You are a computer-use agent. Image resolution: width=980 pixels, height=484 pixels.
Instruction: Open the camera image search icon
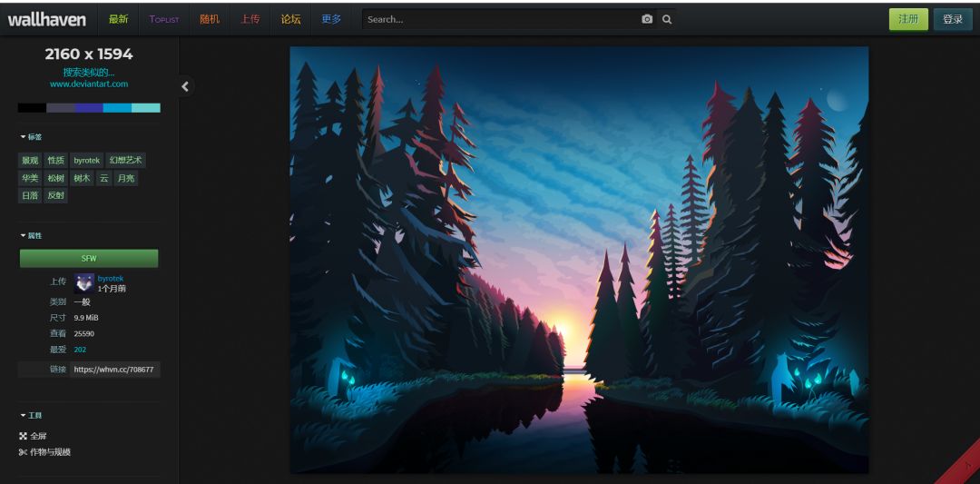click(647, 19)
